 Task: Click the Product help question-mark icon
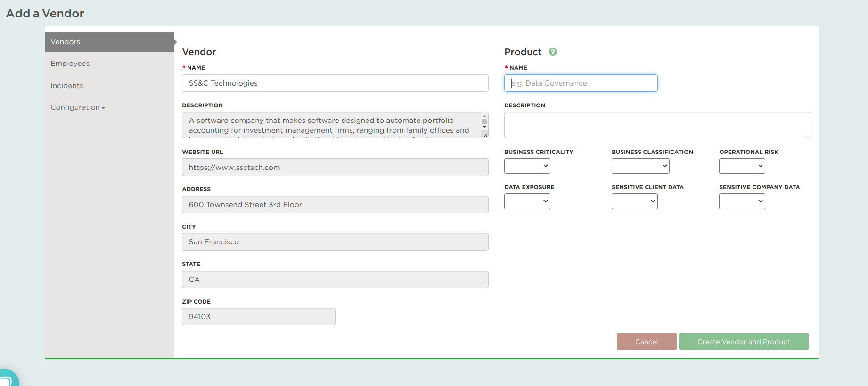pyautogui.click(x=553, y=52)
